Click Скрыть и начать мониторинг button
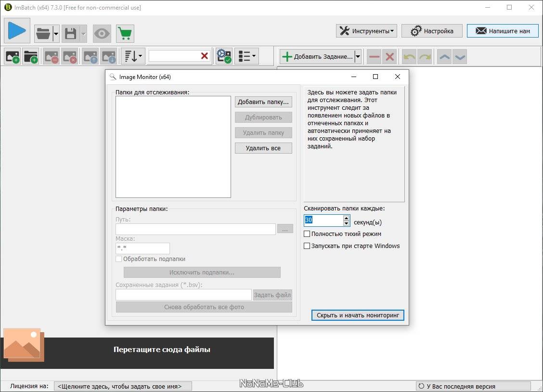This screenshot has height=392, width=543. pos(358,315)
